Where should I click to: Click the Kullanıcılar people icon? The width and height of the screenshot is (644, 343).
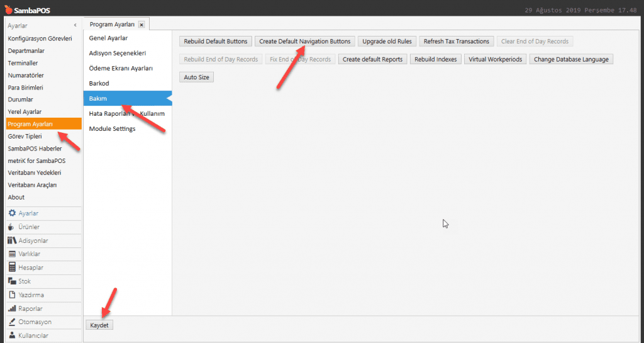click(12, 335)
